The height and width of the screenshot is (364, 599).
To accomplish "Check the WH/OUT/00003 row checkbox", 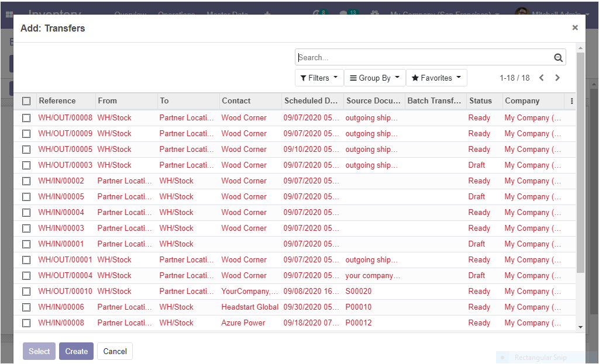I will [26, 165].
